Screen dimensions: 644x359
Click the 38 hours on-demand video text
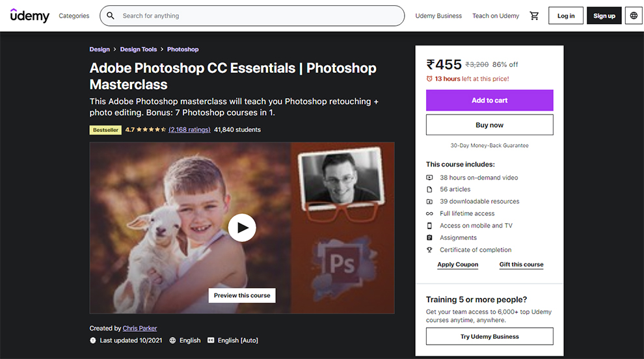[x=479, y=178]
